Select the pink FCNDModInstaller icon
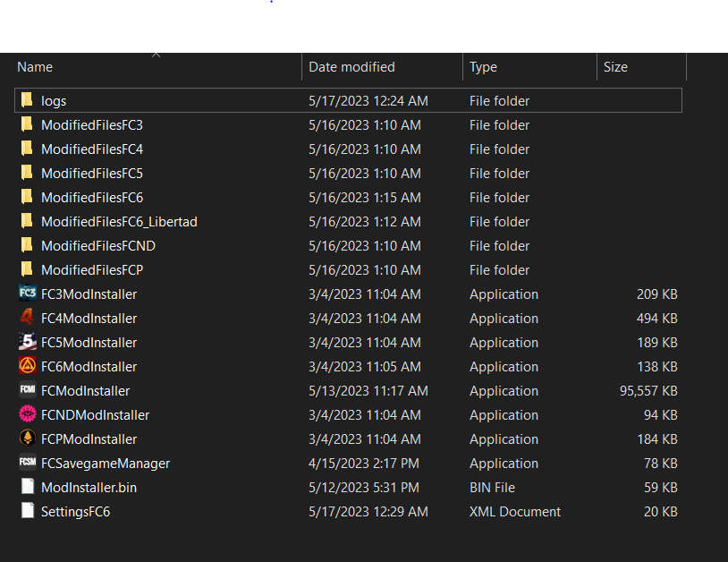The height and width of the screenshot is (562, 728). tap(27, 414)
